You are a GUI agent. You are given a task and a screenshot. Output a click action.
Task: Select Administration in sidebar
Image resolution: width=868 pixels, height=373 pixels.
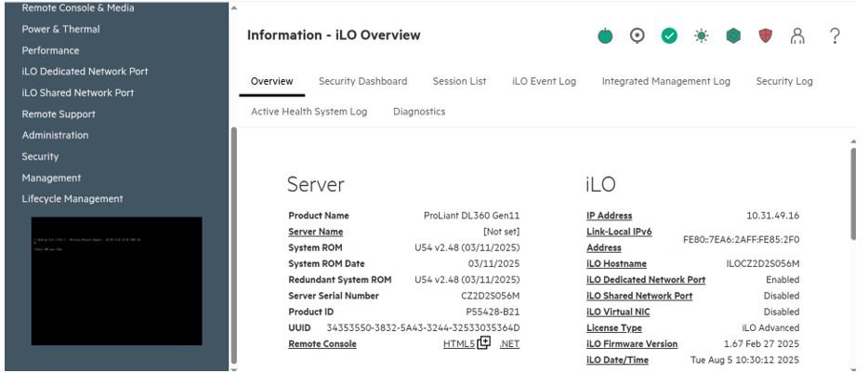[55, 135]
